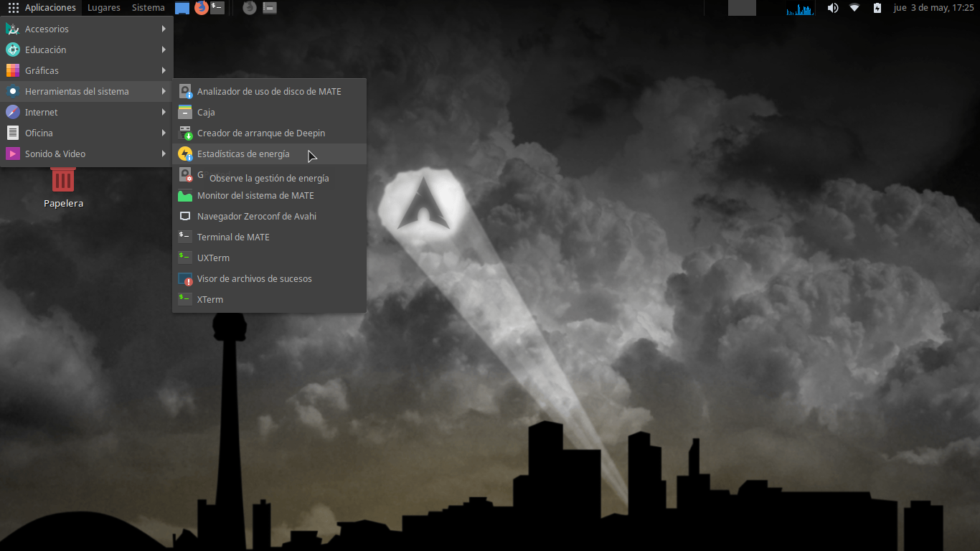Open the volume speaker icon
The height and width of the screenshot is (551, 980).
point(833,8)
